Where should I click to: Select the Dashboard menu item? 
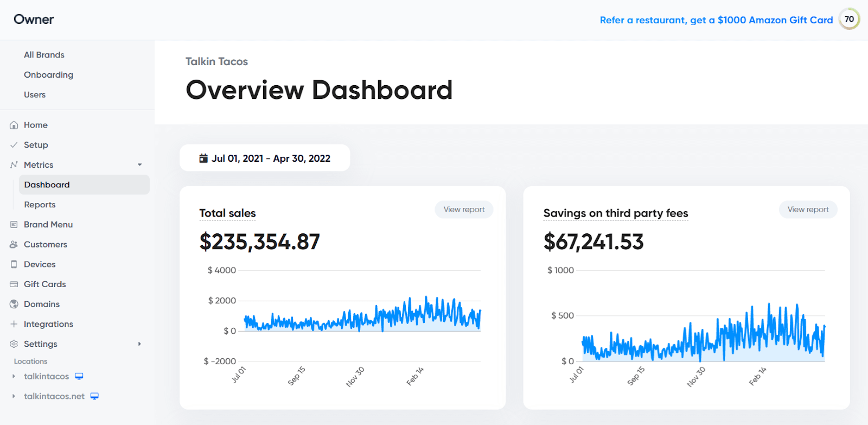pyautogui.click(x=84, y=185)
